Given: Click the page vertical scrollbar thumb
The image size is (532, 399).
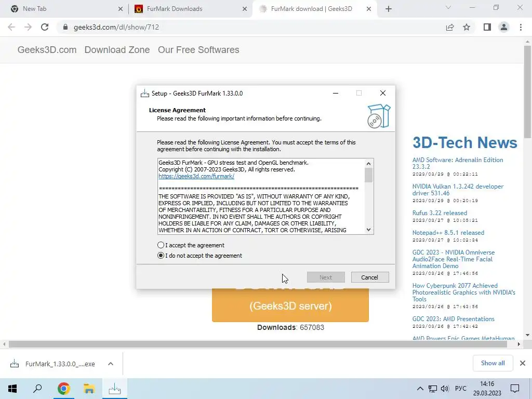Looking at the screenshot, I should point(527,91).
